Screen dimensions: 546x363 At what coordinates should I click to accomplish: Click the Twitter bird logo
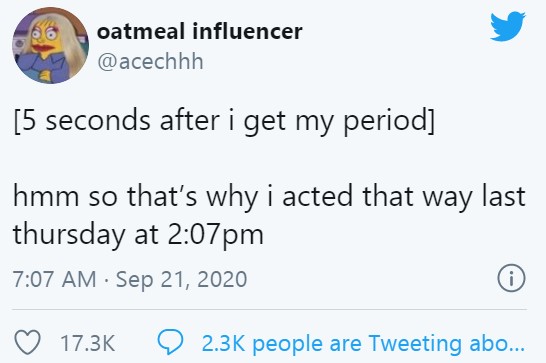point(507,26)
